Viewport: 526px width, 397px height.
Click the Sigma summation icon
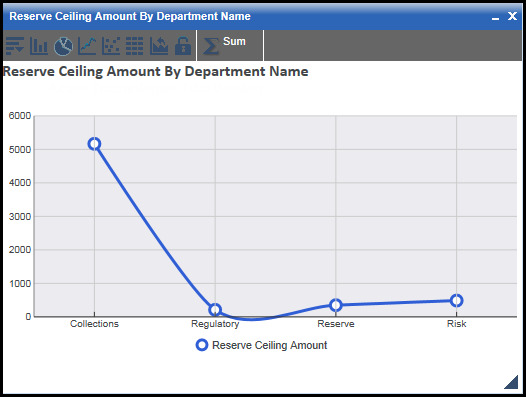(211, 46)
